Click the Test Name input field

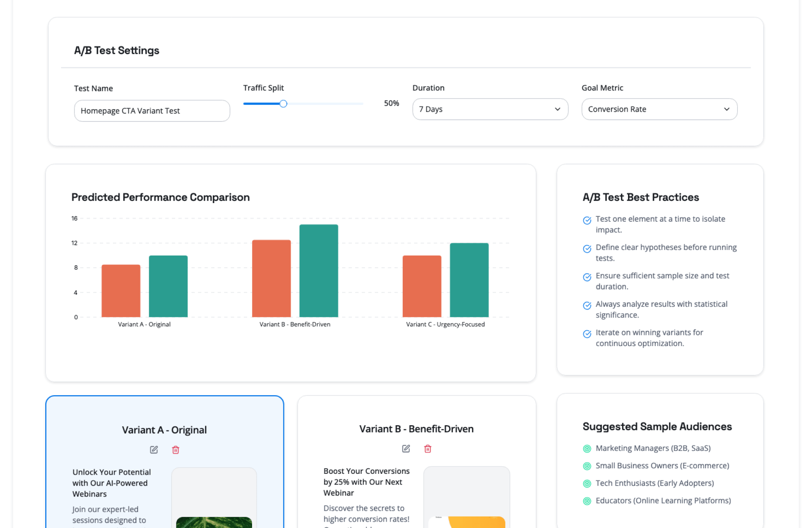[x=152, y=111]
